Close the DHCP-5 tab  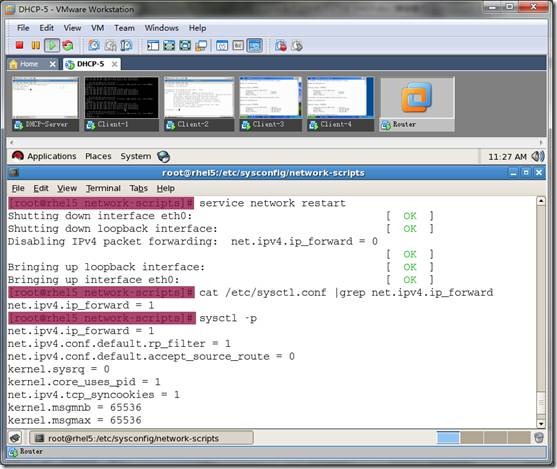(114, 64)
